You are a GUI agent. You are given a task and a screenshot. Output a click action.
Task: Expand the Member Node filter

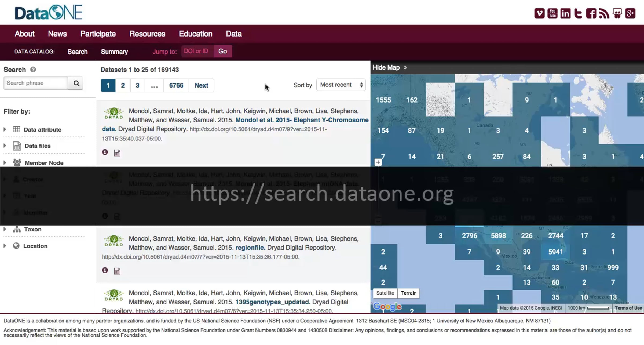click(x=44, y=163)
